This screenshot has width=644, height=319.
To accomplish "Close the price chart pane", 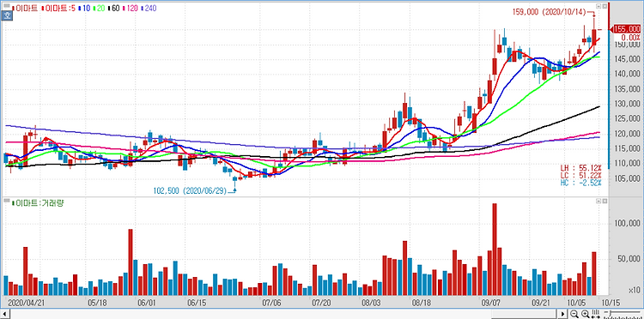I will click(605, 6).
